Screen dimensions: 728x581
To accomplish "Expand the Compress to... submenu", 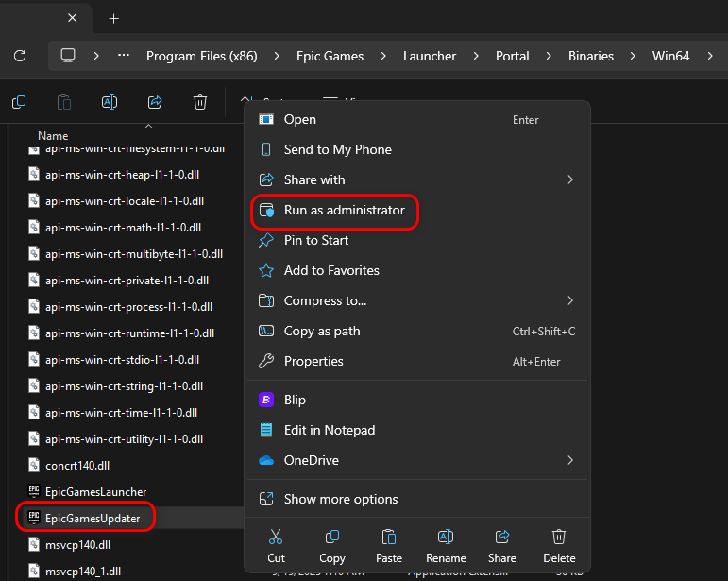I will 569,300.
